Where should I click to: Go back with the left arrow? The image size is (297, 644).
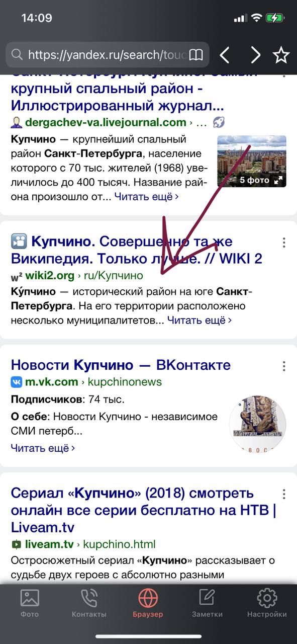(x=225, y=55)
